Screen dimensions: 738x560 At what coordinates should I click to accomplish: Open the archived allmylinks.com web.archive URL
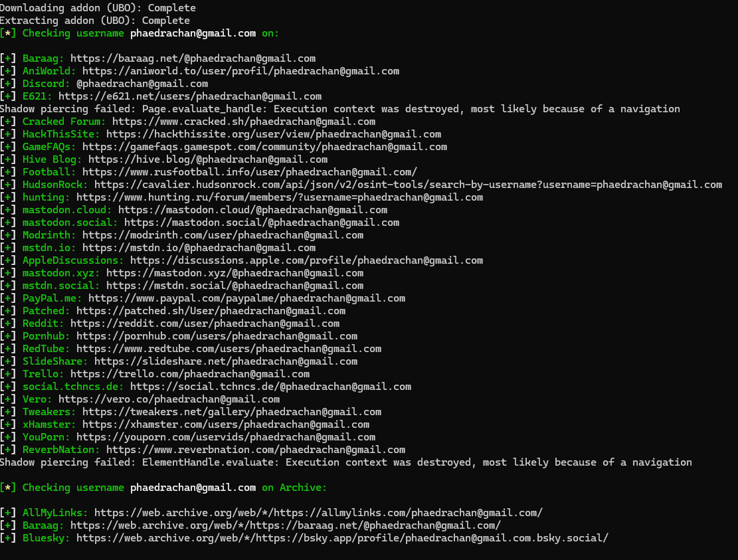point(318,513)
